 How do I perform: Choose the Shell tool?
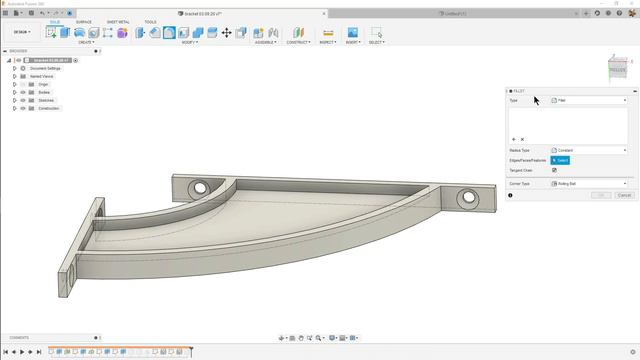click(184, 32)
